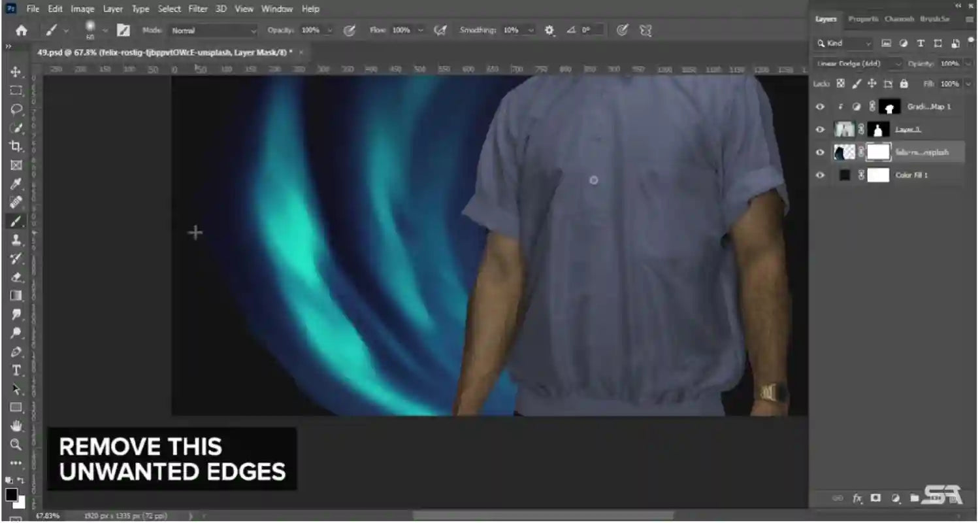Viewport: 980px width, 523px height.
Task: Select the Path Selection tool
Action: point(16,389)
